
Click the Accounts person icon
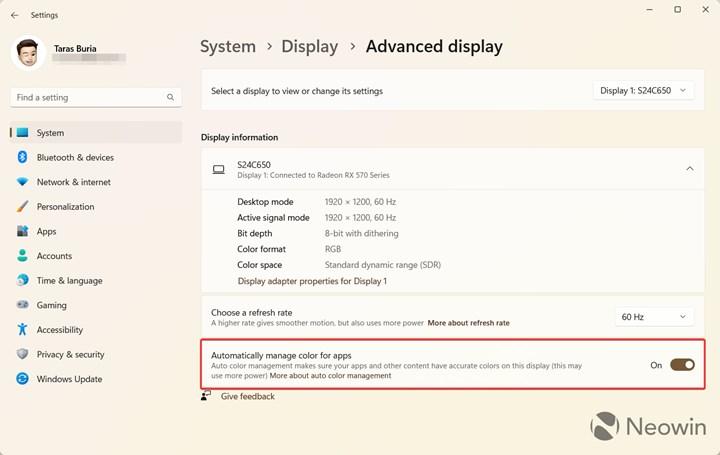click(22, 256)
